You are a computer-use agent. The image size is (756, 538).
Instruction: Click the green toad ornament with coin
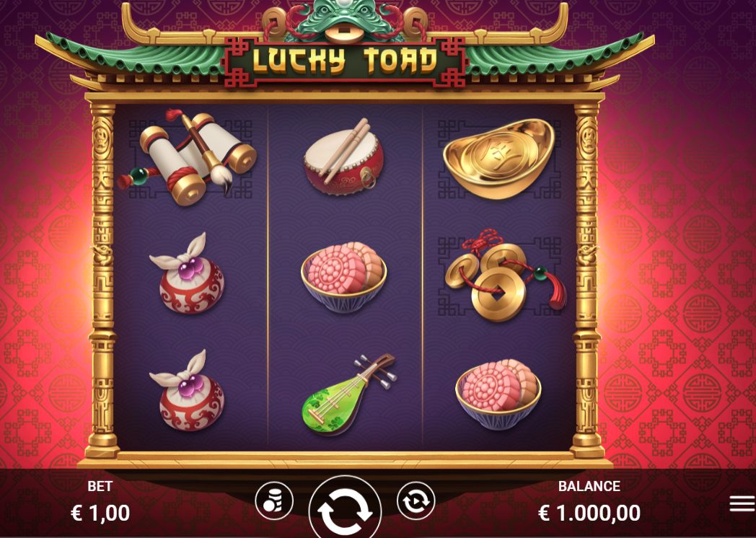point(344,21)
